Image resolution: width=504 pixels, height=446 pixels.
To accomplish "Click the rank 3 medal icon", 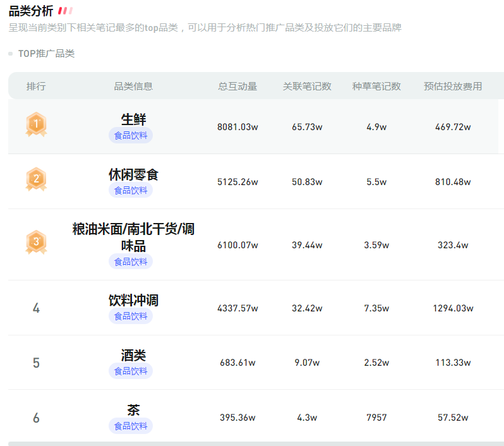I will click(36, 242).
